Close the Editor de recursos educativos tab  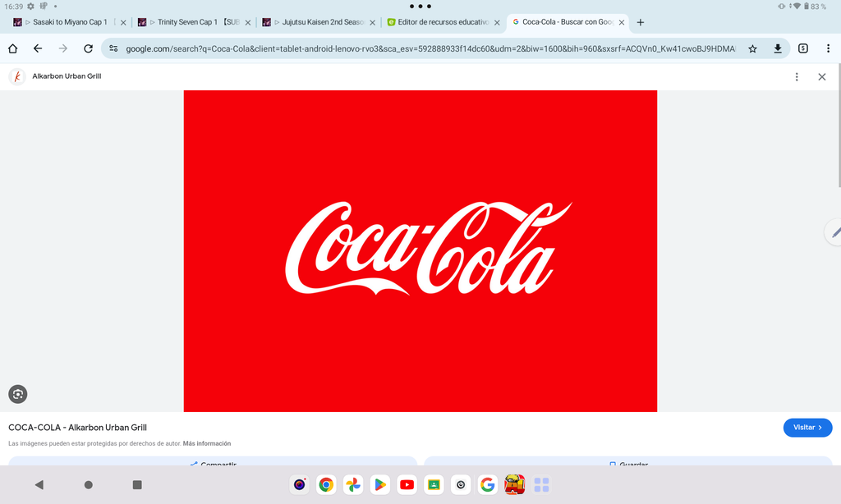click(x=497, y=22)
